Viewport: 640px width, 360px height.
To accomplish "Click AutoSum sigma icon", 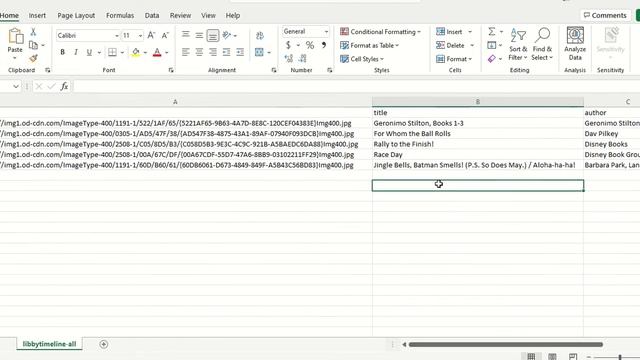I will tap(492, 31).
